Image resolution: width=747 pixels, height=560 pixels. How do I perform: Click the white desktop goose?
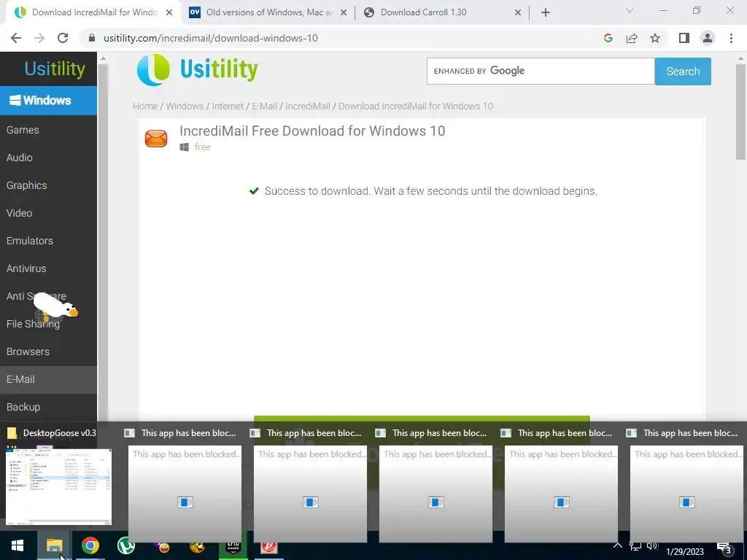pos(55,306)
